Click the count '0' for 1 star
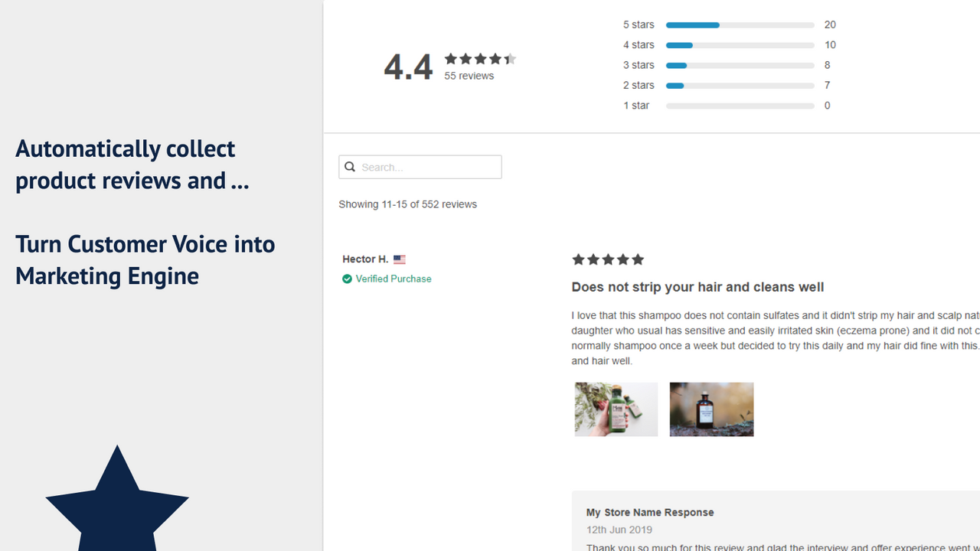 coord(828,106)
